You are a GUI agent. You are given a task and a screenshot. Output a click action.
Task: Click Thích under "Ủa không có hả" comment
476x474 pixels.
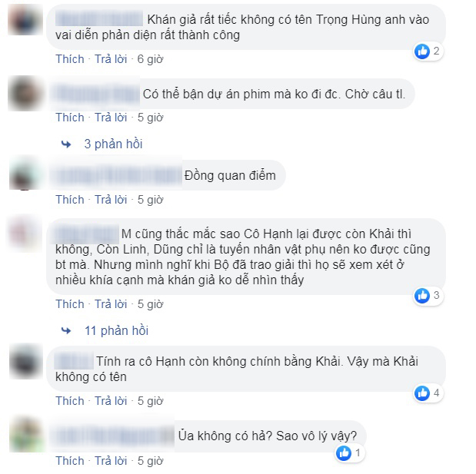click(70, 461)
